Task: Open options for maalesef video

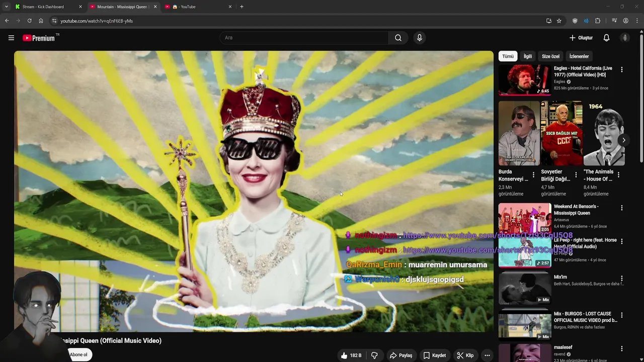Action: tap(621, 349)
